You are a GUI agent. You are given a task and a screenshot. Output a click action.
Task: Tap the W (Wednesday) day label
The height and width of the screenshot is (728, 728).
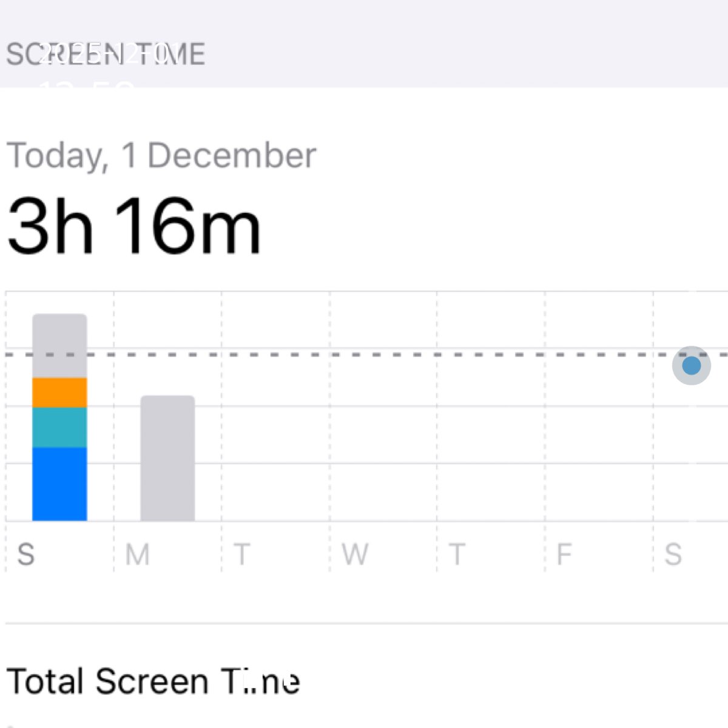[354, 554]
